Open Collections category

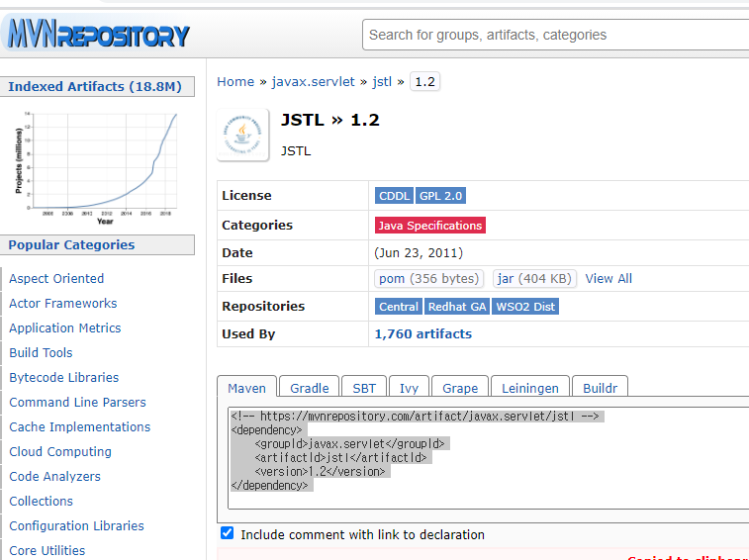point(42,502)
